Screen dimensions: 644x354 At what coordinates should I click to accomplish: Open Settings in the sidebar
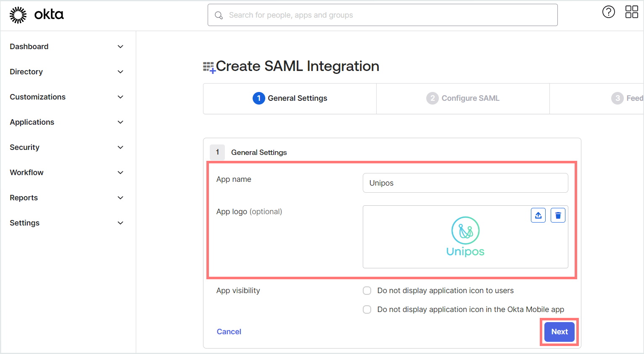pos(24,223)
